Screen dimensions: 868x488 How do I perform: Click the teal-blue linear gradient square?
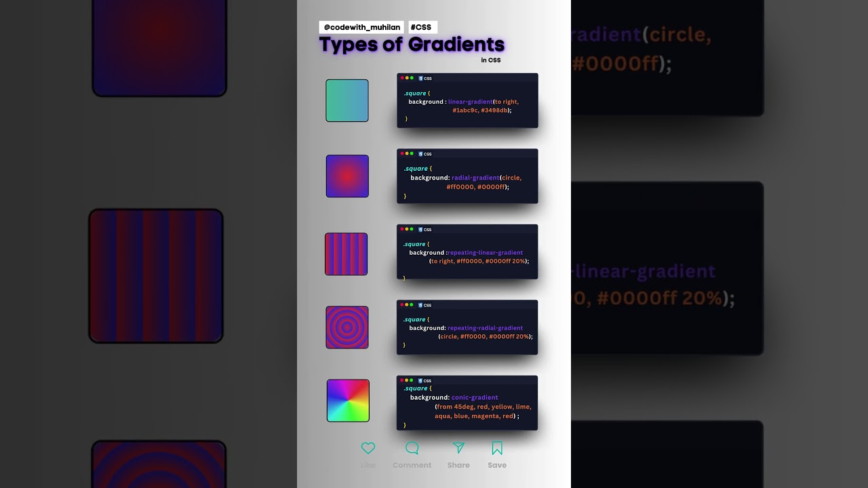(x=347, y=100)
